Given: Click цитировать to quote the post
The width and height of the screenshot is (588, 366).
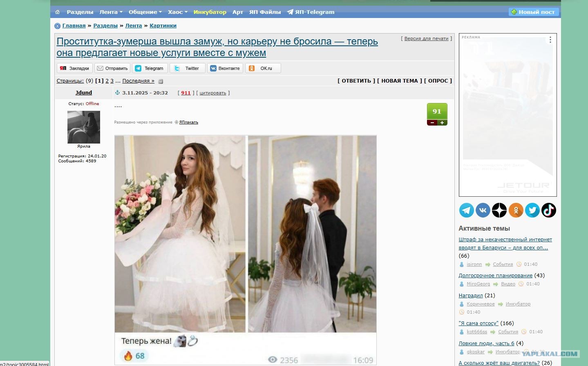Looking at the screenshot, I should pos(213,93).
